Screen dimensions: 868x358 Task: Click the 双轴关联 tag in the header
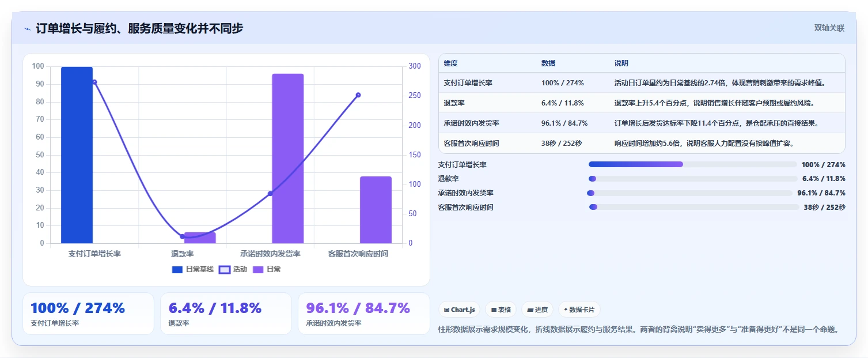pyautogui.click(x=829, y=28)
